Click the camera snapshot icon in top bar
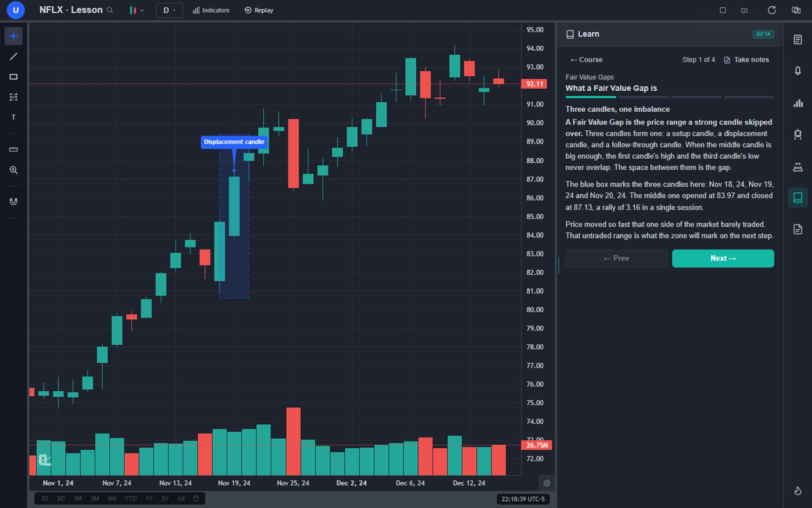Screen dimensions: 812x508 [x=796, y=10]
